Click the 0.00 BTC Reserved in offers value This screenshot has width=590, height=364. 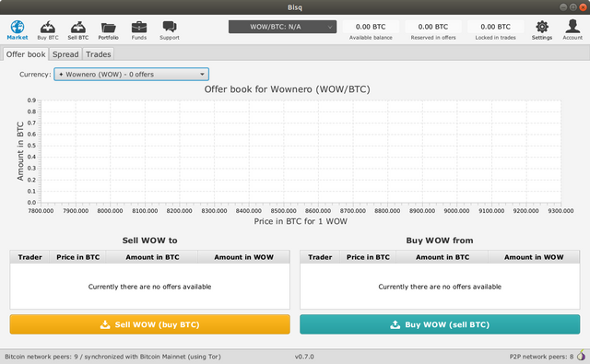[x=433, y=27]
